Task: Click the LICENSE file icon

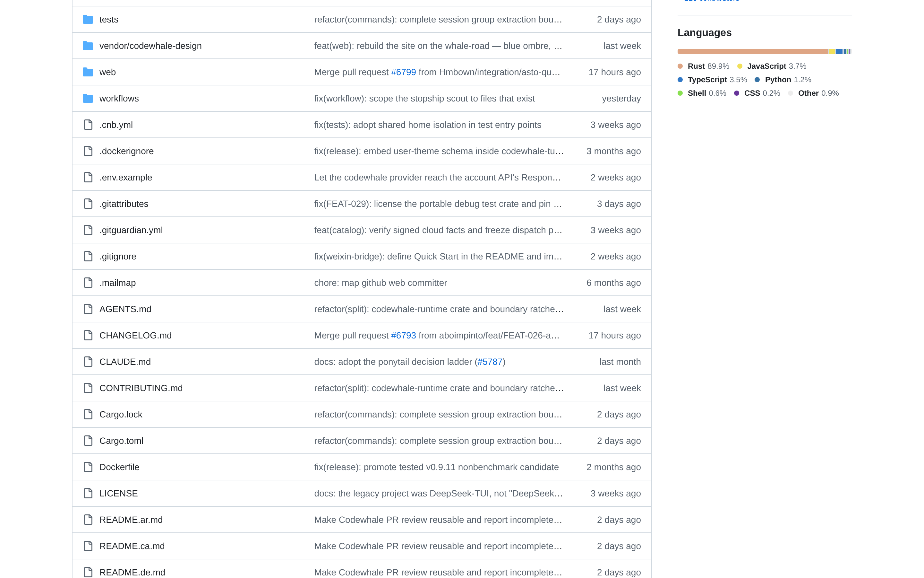Action: pyautogui.click(x=88, y=494)
